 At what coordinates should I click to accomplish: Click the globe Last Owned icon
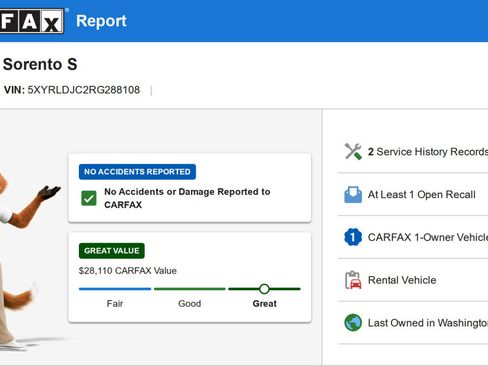[353, 323]
